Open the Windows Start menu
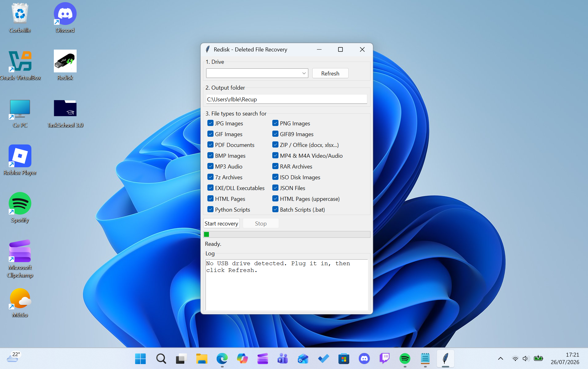The height and width of the screenshot is (369, 588). click(x=141, y=359)
